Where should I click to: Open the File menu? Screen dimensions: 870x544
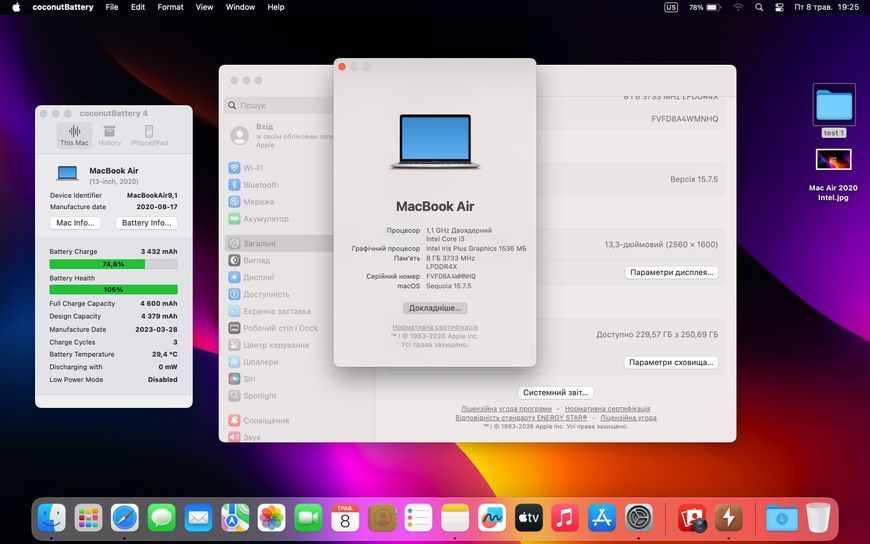[x=112, y=7]
